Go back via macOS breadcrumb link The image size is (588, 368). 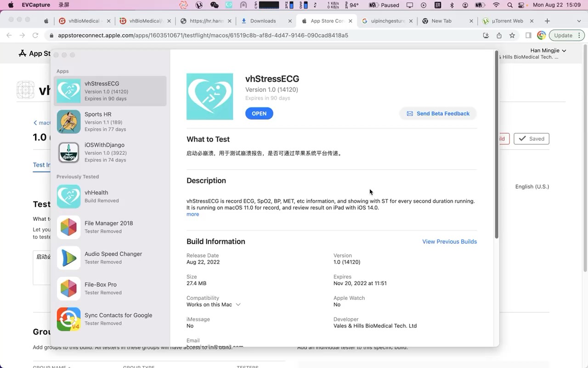pyautogui.click(x=42, y=123)
